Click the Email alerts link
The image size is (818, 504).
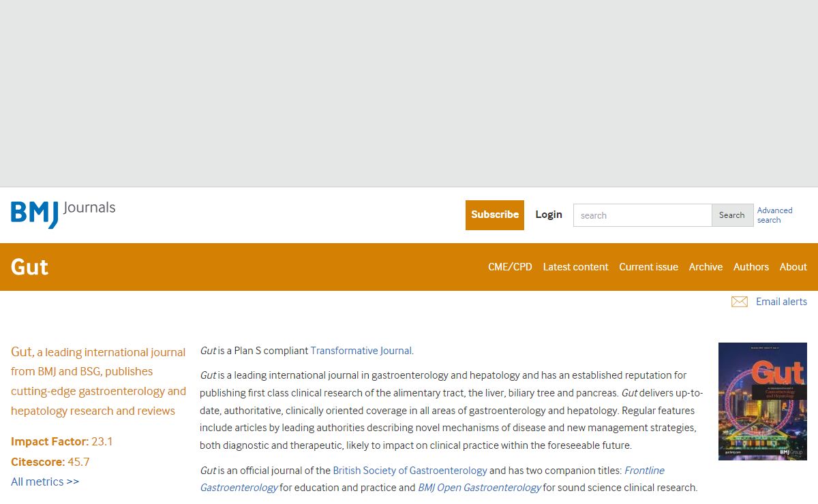(x=781, y=302)
